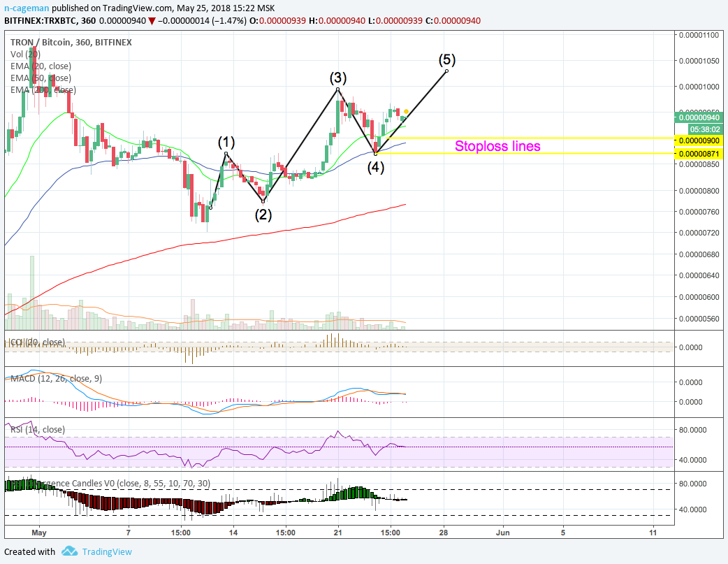Click the 0.00000560 price axis label
Image resolution: width=728 pixels, height=564 pixels.
(699, 319)
